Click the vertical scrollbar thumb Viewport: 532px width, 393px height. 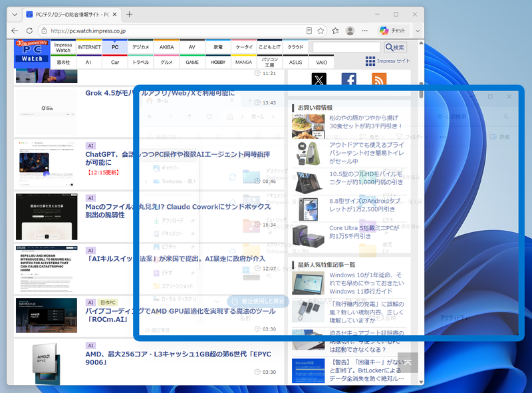coord(421,90)
